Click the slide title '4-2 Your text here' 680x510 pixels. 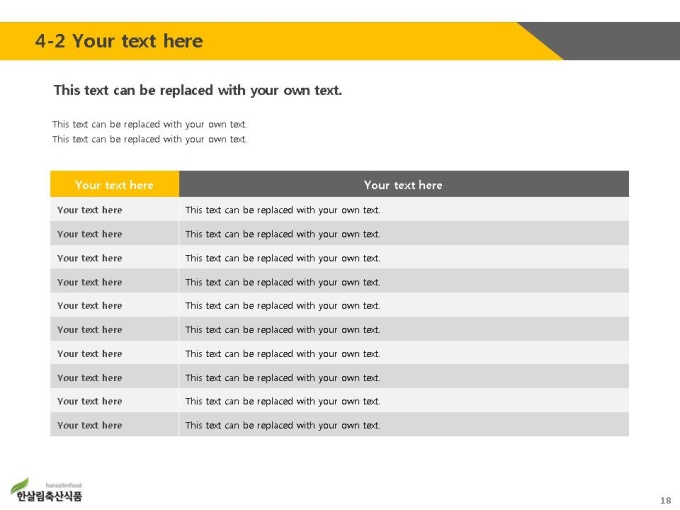click(x=119, y=41)
